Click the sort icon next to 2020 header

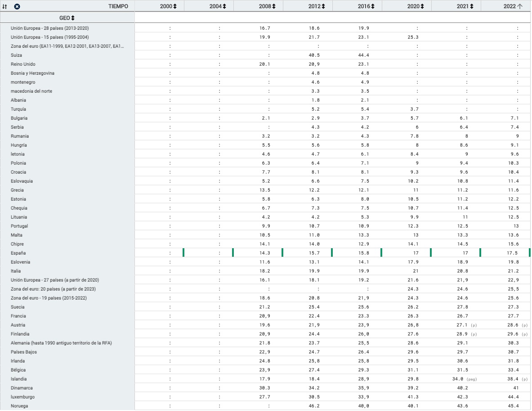click(x=422, y=6)
